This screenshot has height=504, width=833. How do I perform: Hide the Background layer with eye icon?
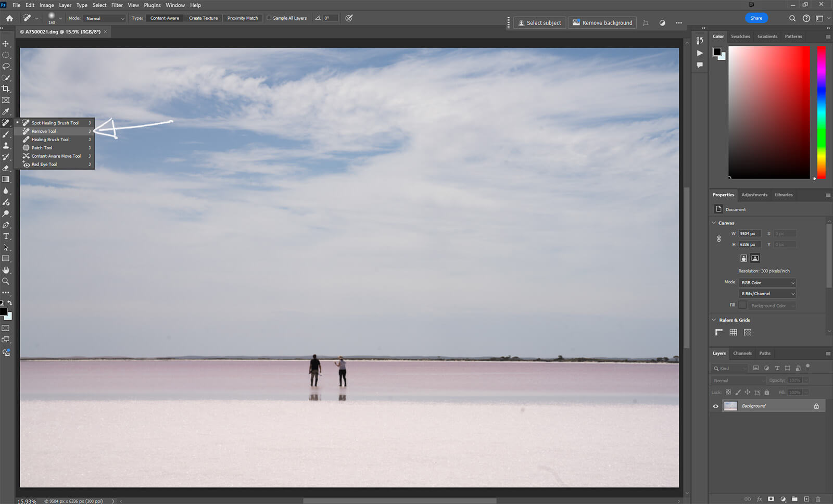715,406
